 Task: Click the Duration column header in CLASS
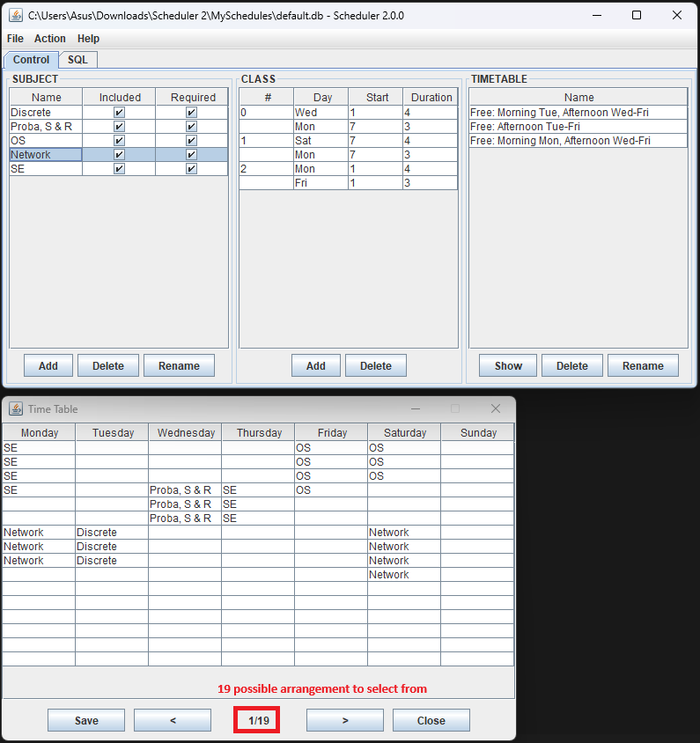(431, 97)
